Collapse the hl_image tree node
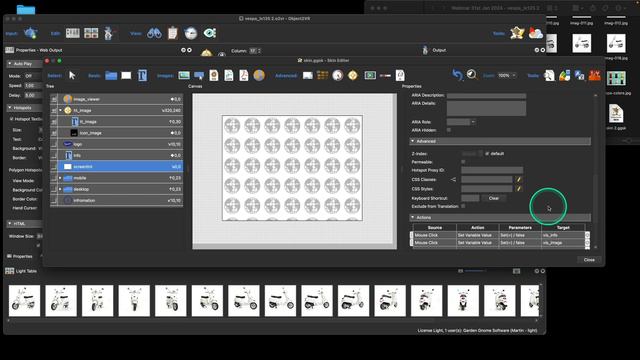Image resolution: width=640 pixels, height=360 pixels. coord(60,110)
